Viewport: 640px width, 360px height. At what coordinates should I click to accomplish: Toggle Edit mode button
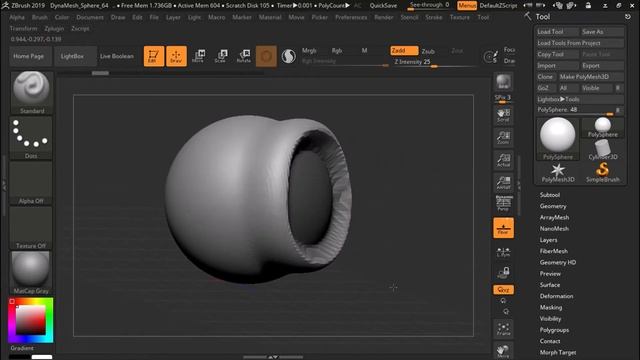(x=154, y=56)
